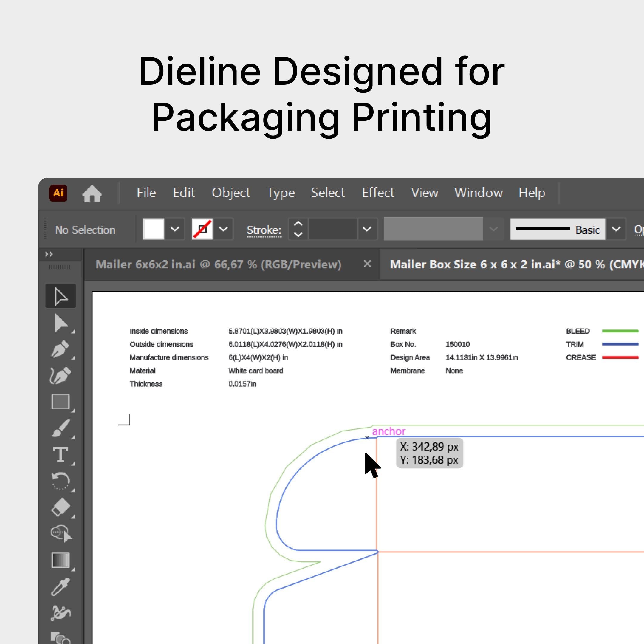Select the Direct Selection tool
Viewport: 644px width, 644px height.
click(60, 323)
